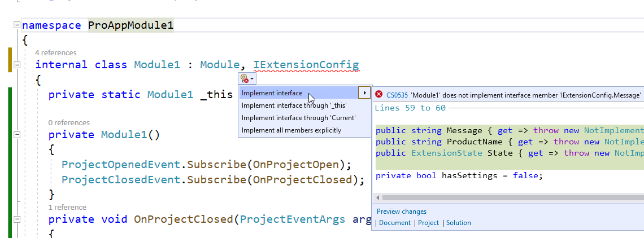The image size is (644, 238).
Task: Click the Module base class name
Action: pos(220,65)
